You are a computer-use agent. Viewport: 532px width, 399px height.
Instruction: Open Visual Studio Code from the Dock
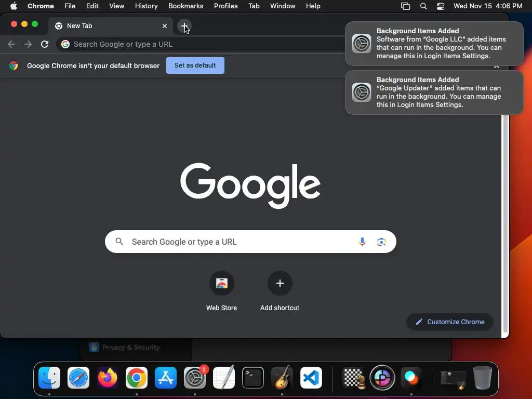pyautogui.click(x=311, y=378)
